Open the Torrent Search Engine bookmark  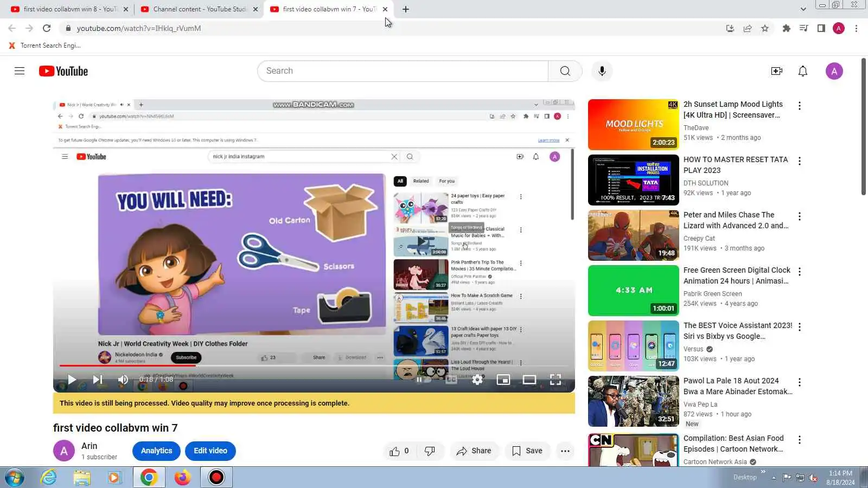click(44, 46)
